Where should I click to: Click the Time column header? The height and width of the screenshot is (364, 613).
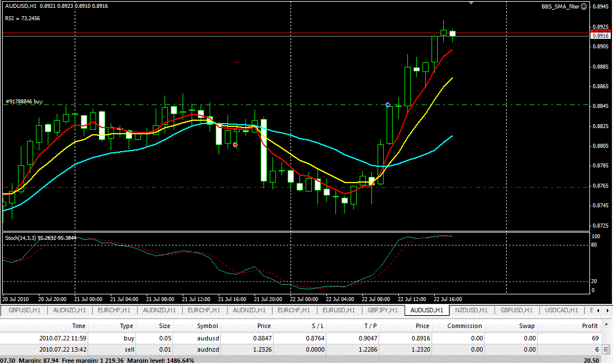tap(79, 326)
